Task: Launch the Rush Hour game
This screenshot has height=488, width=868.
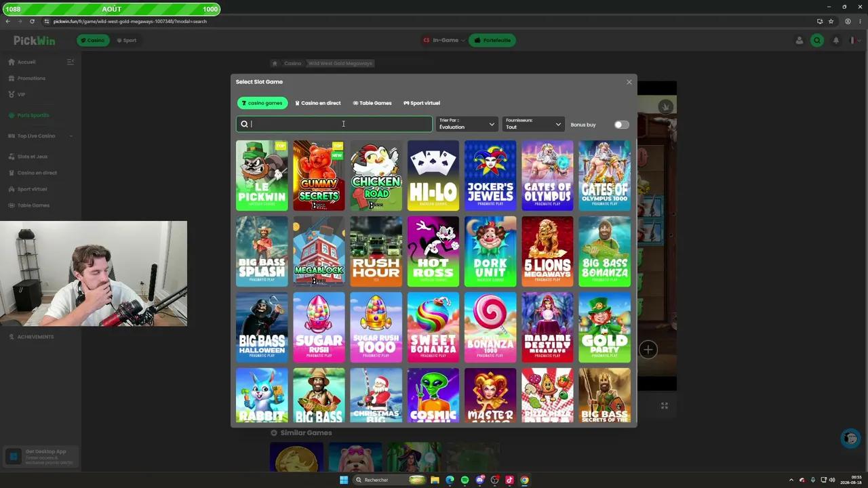Action: pos(376,251)
